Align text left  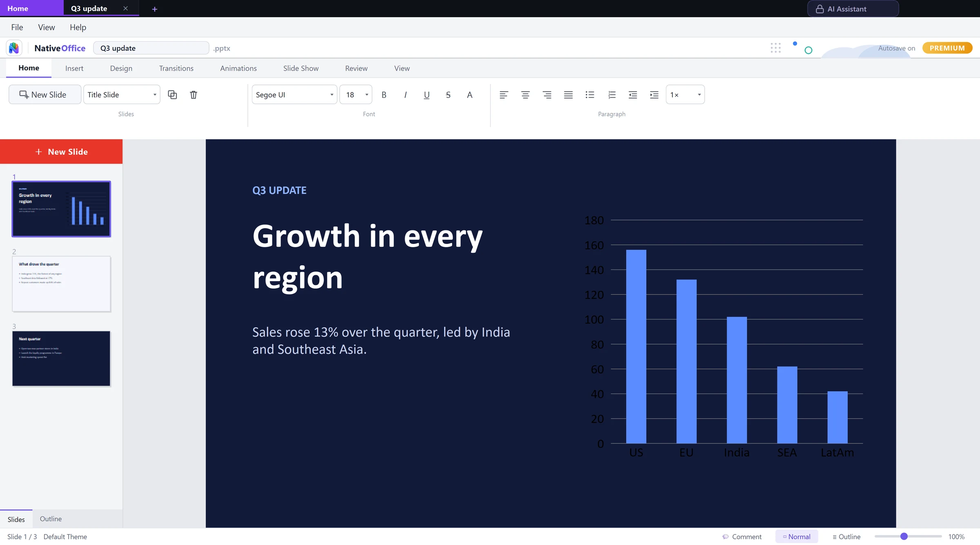pos(504,95)
